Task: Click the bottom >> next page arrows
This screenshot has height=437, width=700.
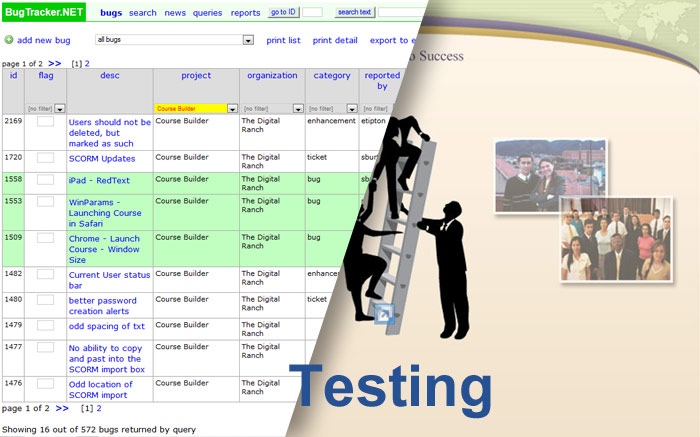Action: (x=62, y=408)
